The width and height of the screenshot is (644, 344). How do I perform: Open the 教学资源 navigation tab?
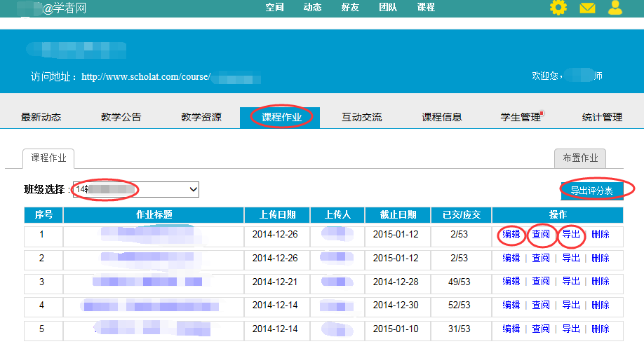[x=201, y=117]
